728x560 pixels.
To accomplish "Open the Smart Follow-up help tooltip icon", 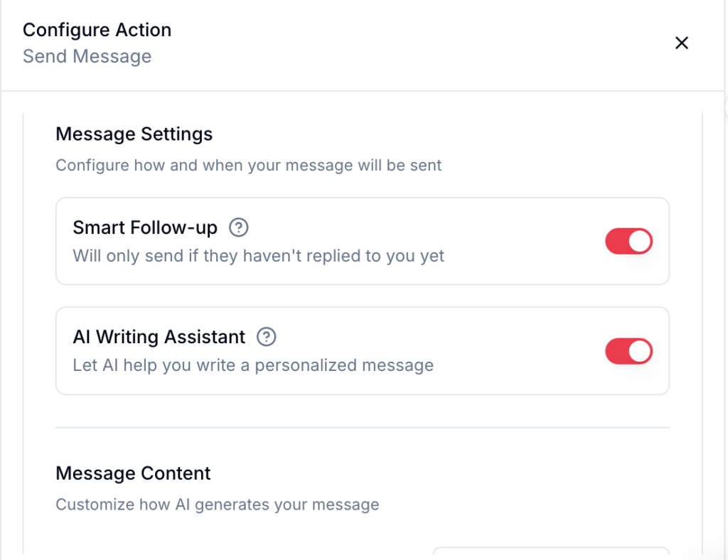I will tap(239, 227).
